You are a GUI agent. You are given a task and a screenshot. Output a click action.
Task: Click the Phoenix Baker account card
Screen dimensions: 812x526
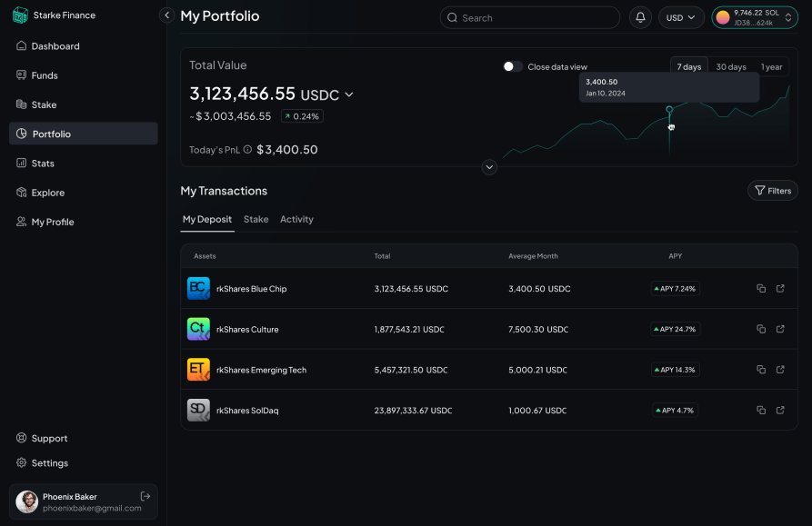84,501
